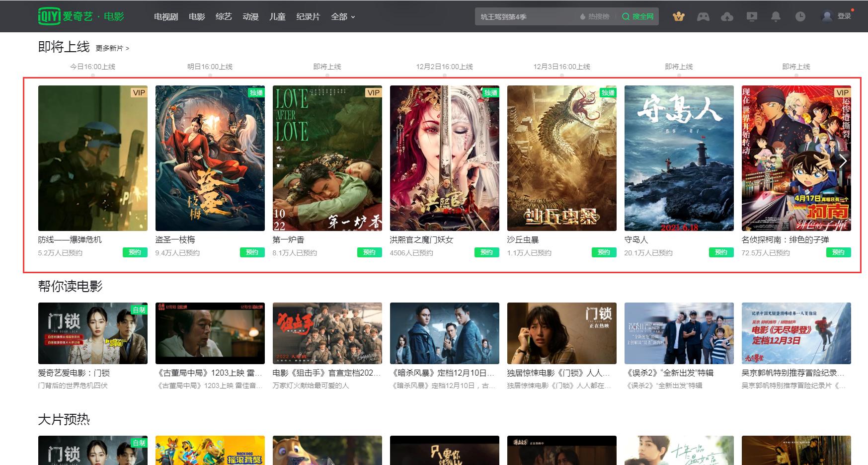Click the 第一炉香 title text
The height and width of the screenshot is (465, 868).
tap(289, 239)
